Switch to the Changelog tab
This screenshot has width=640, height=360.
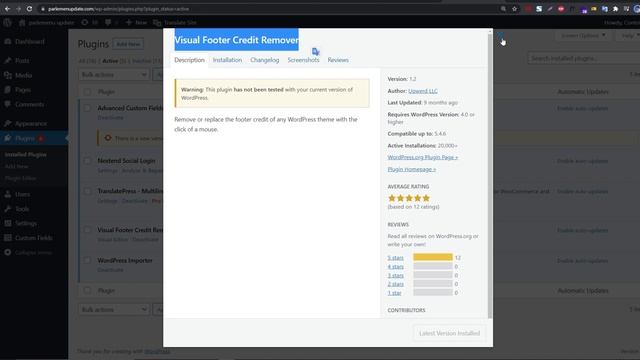(264, 60)
